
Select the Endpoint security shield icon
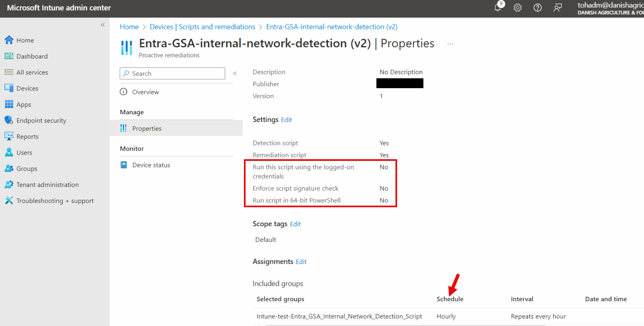point(9,120)
